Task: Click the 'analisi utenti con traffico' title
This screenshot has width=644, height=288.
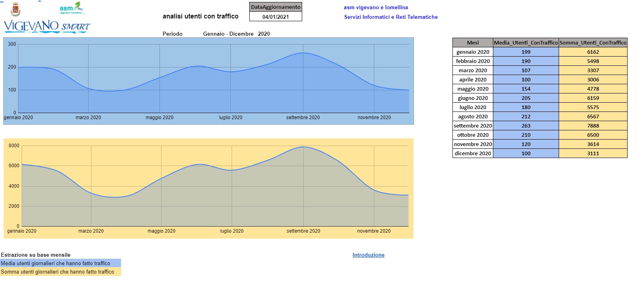Action: [200, 16]
